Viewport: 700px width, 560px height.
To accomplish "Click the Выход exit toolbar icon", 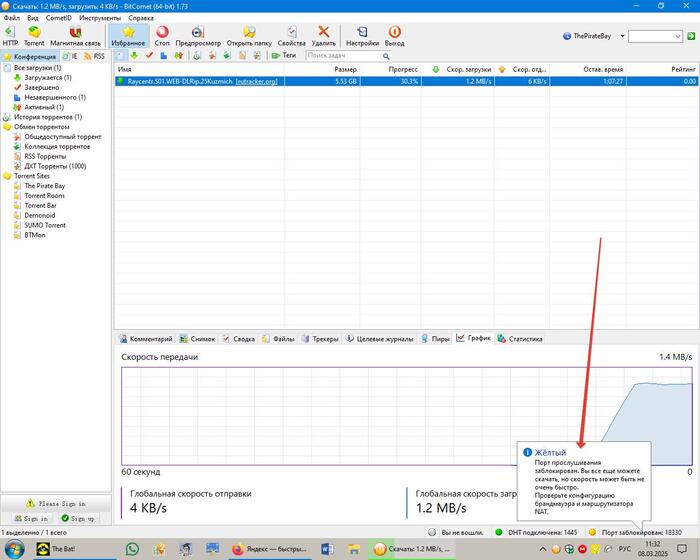I will click(x=394, y=36).
